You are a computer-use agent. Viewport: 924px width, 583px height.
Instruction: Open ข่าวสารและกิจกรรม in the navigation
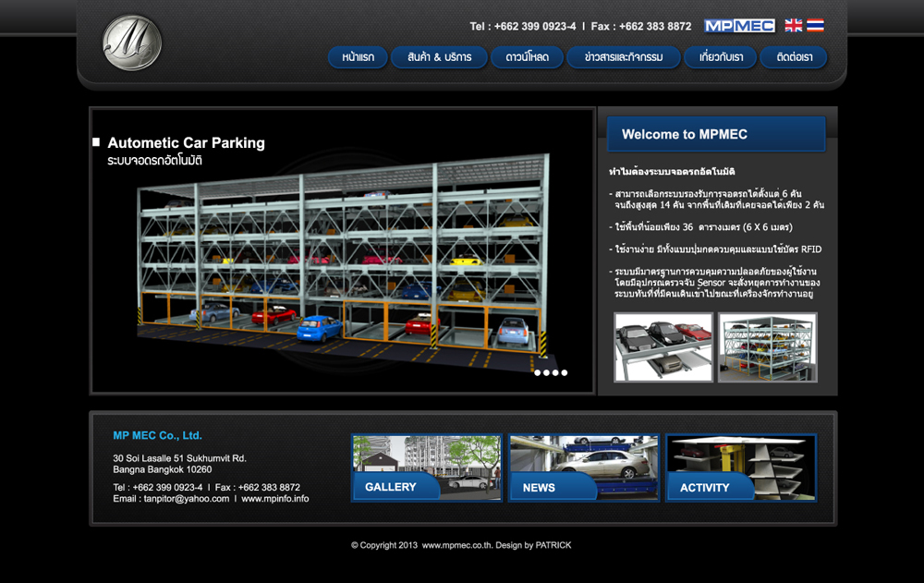click(x=624, y=57)
